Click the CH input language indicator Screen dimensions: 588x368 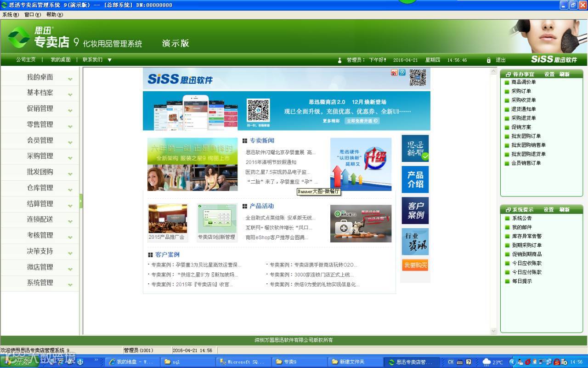(x=451, y=362)
